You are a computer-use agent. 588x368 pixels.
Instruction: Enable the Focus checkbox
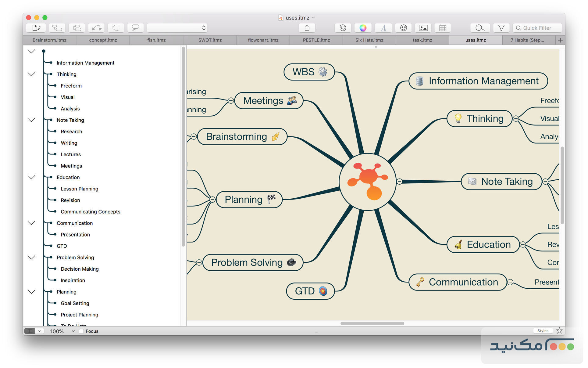point(81,331)
